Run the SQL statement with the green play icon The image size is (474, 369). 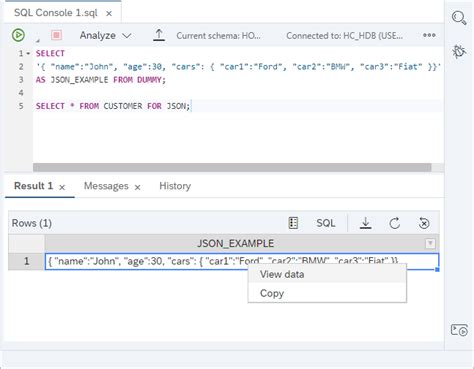click(18, 35)
